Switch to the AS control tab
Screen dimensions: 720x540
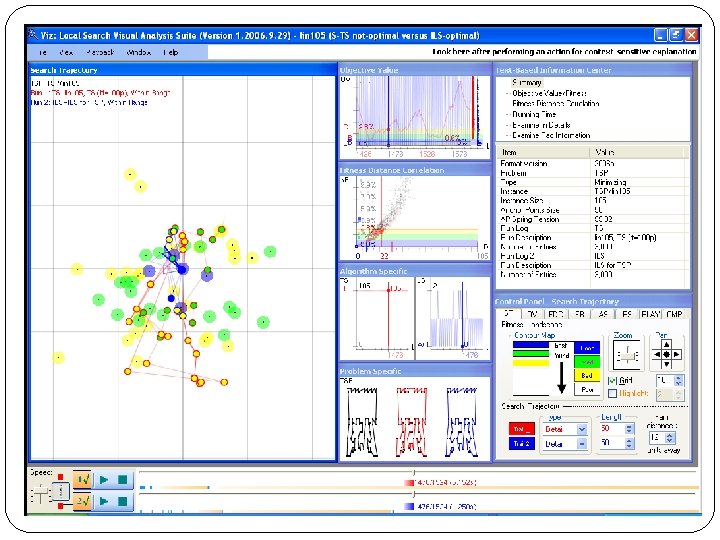(x=603, y=315)
